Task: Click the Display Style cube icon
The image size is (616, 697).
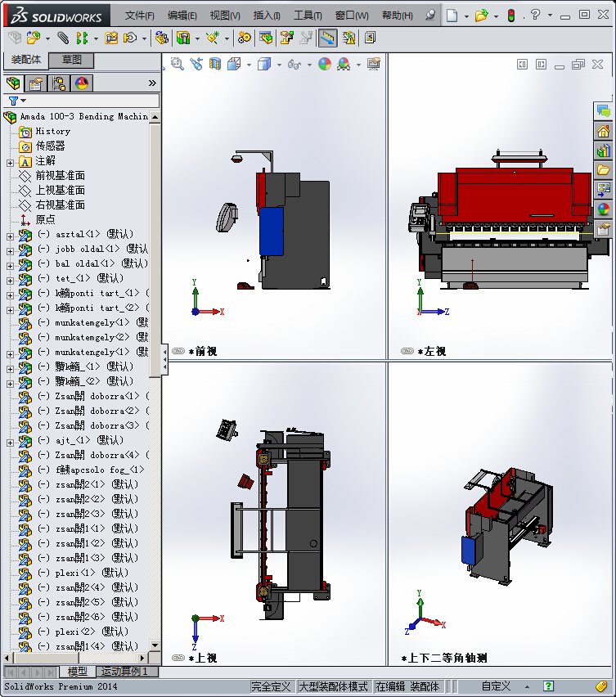Action: [264, 64]
